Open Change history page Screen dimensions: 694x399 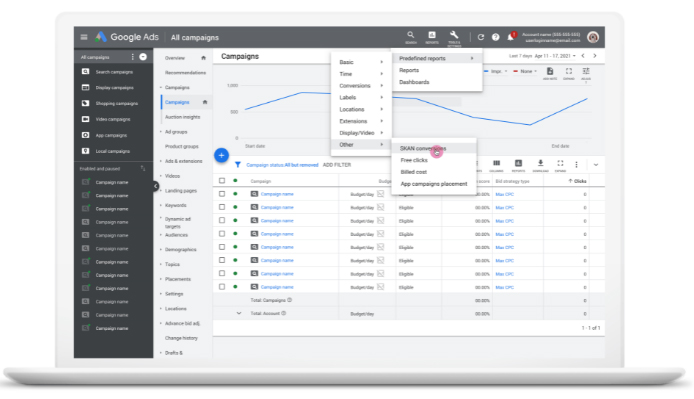(181, 338)
